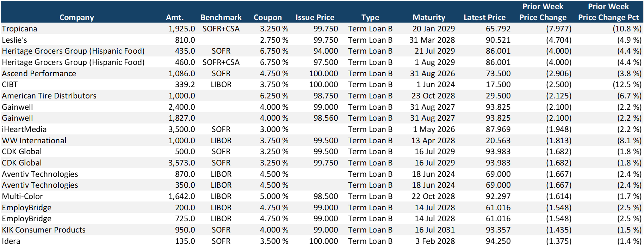This screenshot has width=644, height=247.
Task: Click Tropicana's latest price 65.792
Action: tap(498, 29)
